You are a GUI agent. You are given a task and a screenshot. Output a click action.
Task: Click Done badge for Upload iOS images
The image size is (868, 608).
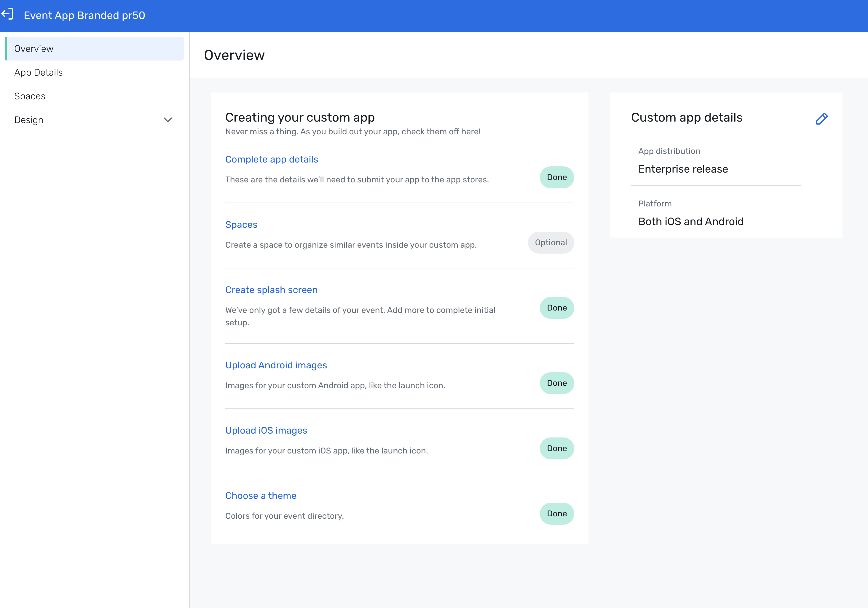(x=556, y=448)
